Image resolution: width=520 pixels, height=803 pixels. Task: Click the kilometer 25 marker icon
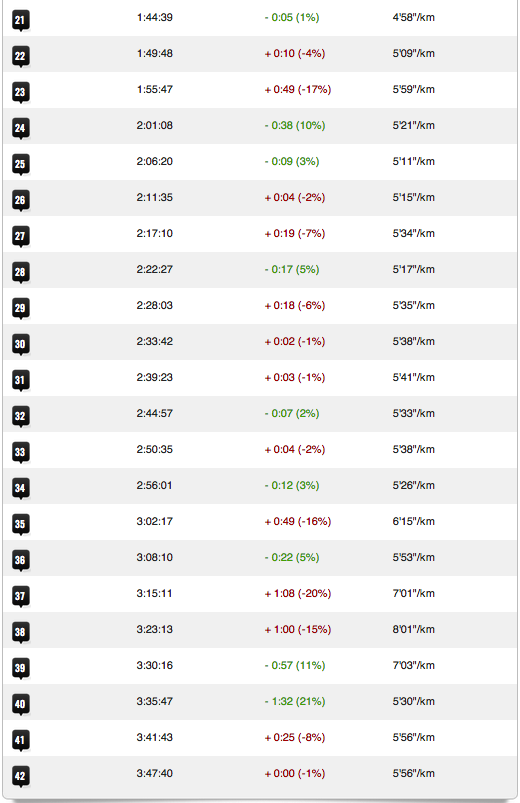[20, 164]
